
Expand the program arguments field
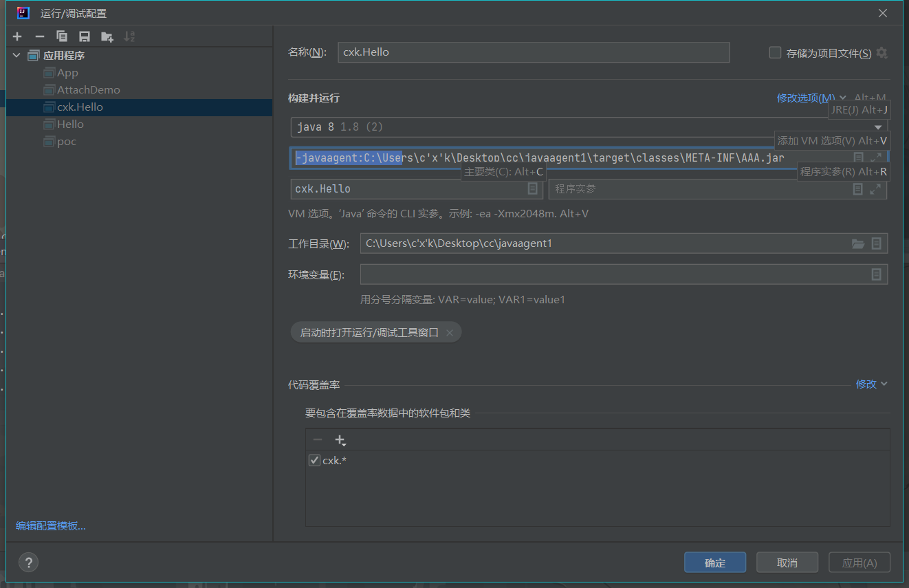[875, 188]
